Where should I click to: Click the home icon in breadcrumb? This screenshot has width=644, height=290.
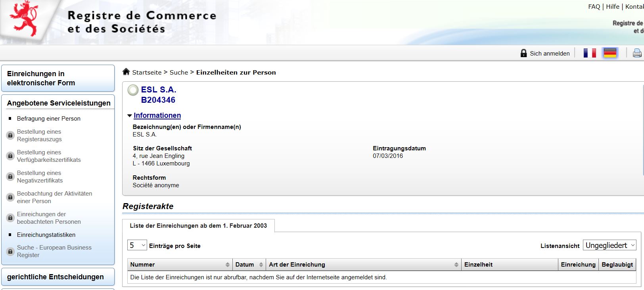[126, 71]
